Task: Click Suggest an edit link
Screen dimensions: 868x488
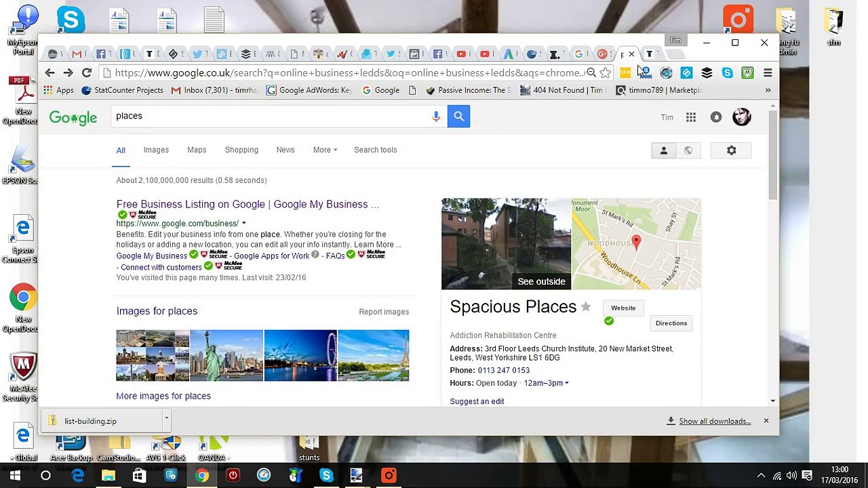Action: point(477,401)
